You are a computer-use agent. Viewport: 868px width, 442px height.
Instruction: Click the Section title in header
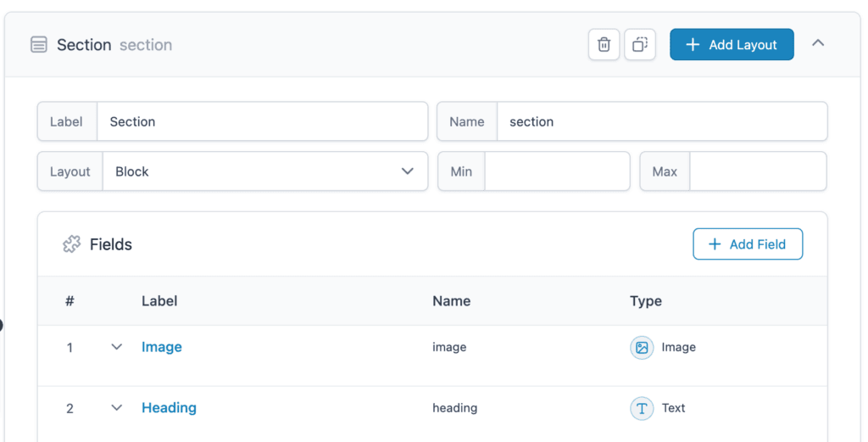coord(84,45)
